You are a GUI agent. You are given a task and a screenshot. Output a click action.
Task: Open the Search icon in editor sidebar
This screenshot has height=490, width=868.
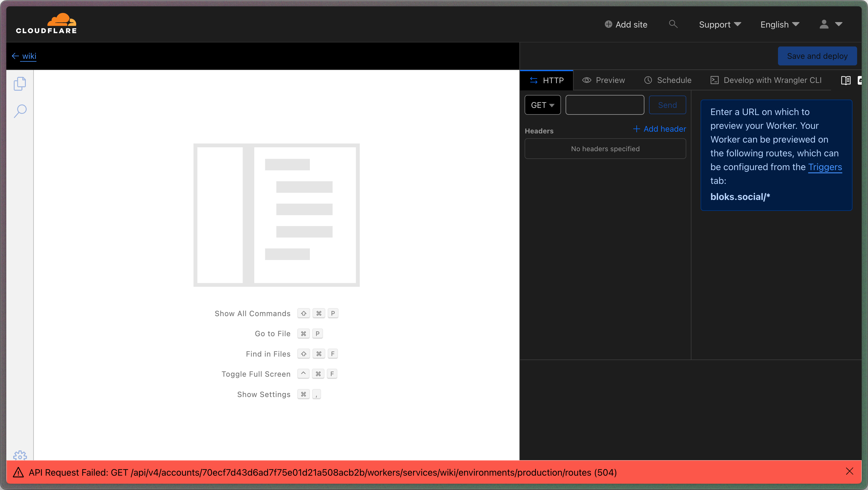coord(20,111)
